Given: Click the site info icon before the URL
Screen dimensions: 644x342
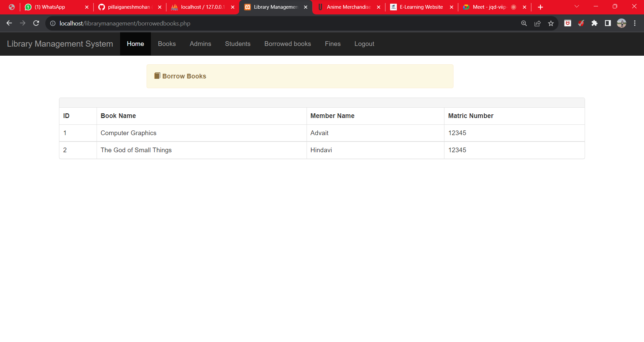Looking at the screenshot, I should coord(53,23).
